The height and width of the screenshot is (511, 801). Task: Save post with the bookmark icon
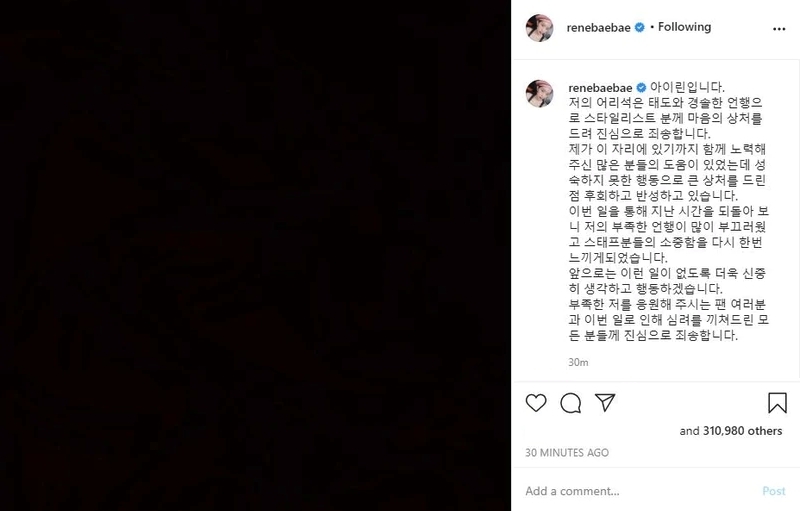(777, 403)
